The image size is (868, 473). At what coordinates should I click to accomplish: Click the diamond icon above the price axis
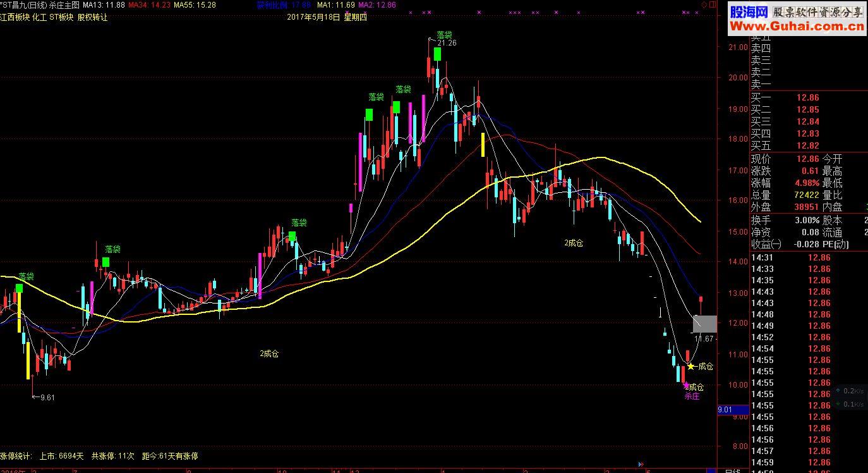pyautogui.click(x=705, y=4)
